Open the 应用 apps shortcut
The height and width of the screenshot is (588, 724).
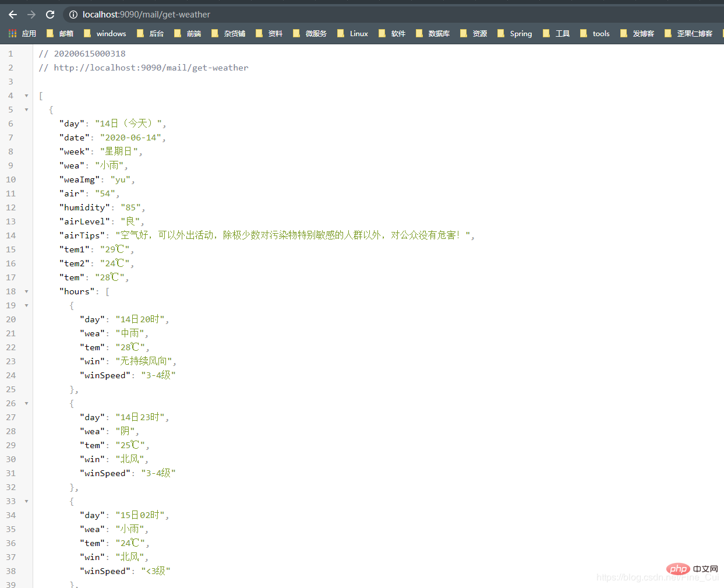(x=22, y=34)
